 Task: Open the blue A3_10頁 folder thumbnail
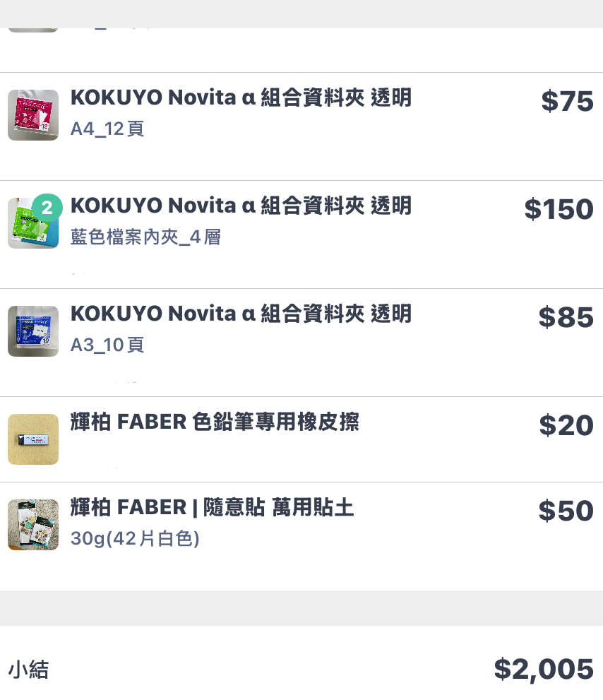(33, 331)
